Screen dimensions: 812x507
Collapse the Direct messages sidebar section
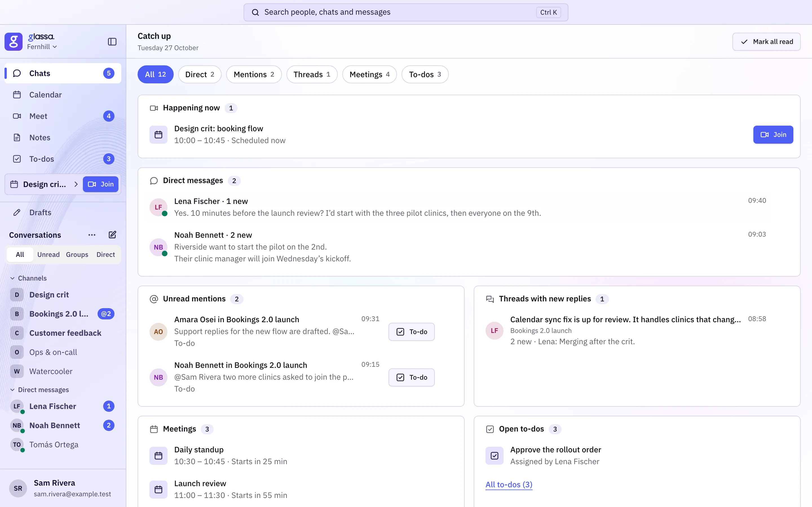coord(12,390)
